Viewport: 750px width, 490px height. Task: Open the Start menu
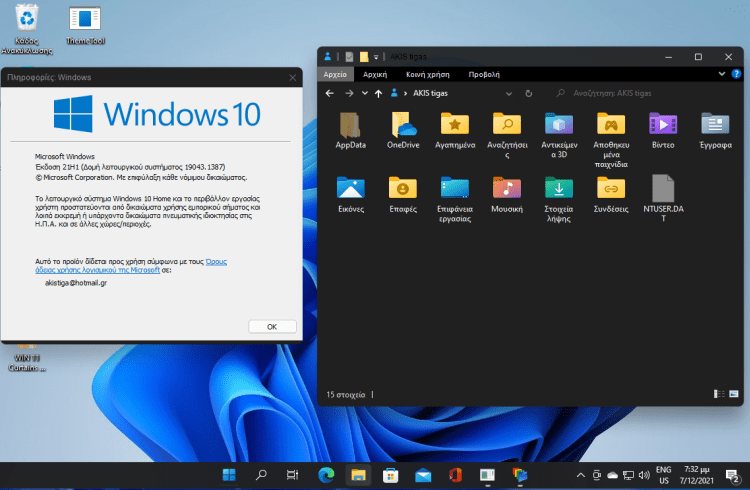click(x=229, y=475)
